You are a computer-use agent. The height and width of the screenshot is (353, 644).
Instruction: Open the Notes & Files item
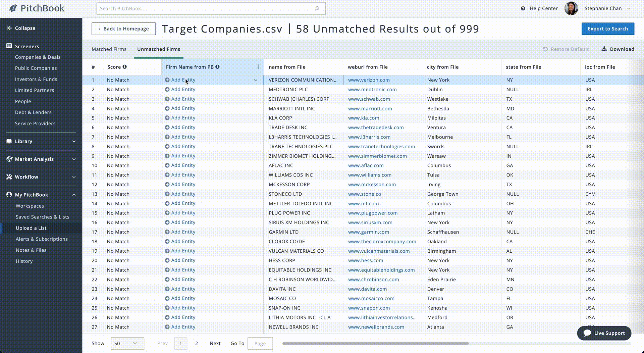click(x=31, y=250)
